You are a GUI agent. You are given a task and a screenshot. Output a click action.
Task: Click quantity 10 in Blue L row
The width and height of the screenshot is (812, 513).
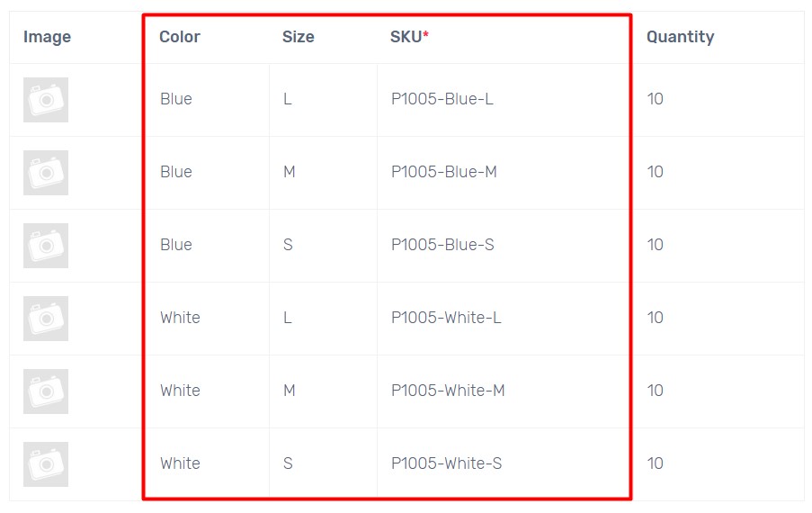coord(656,99)
